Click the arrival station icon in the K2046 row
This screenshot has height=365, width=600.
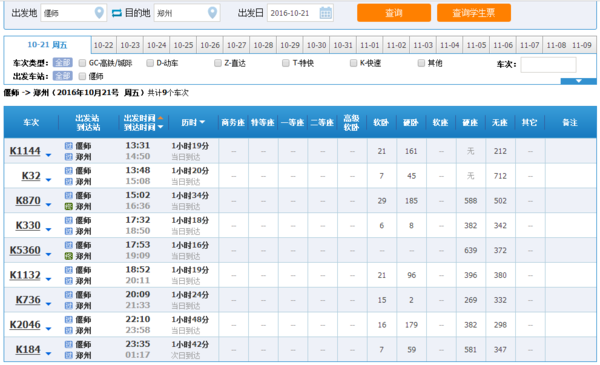tap(68, 330)
